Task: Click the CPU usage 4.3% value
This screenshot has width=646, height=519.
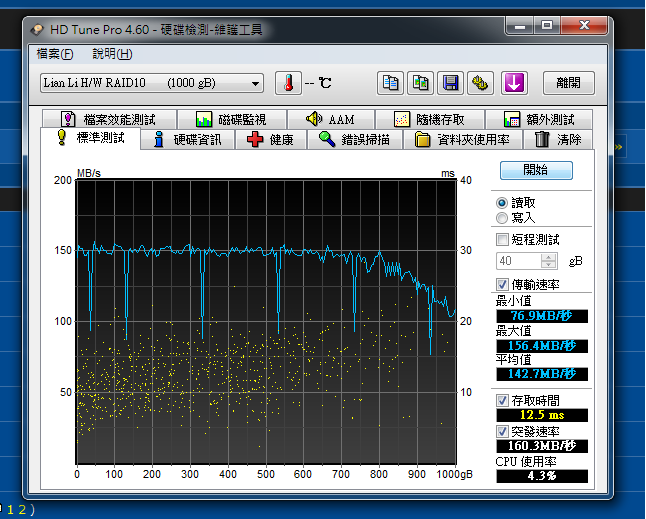Action: [542, 476]
